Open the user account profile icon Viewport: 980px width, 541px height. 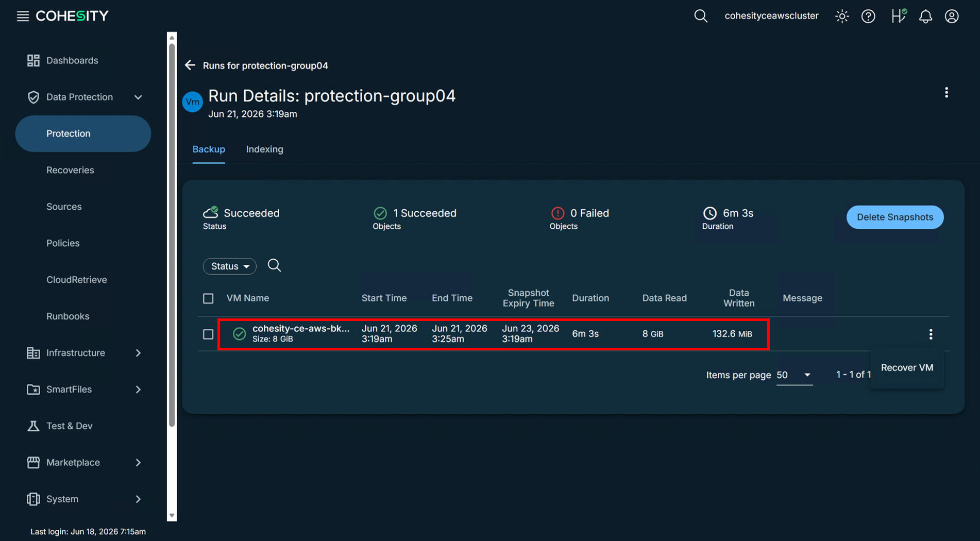952,16
